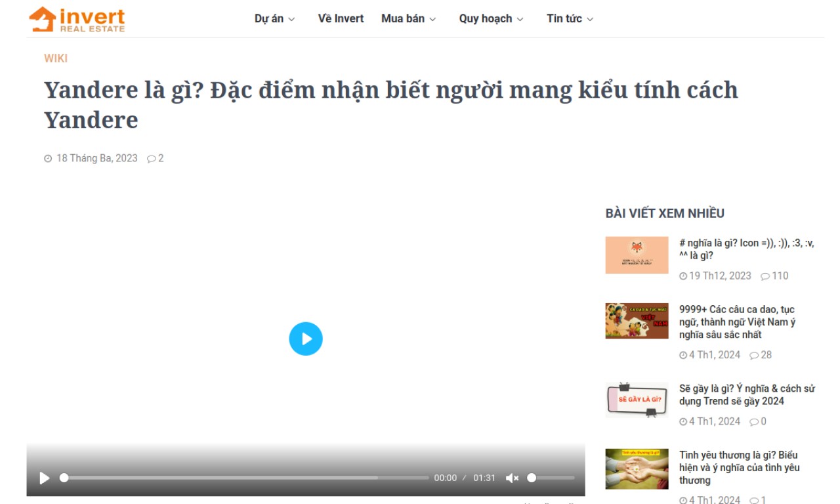Click the comment bubble icon next to the count 2
Image resolution: width=840 pixels, height=504 pixels.
tap(151, 158)
